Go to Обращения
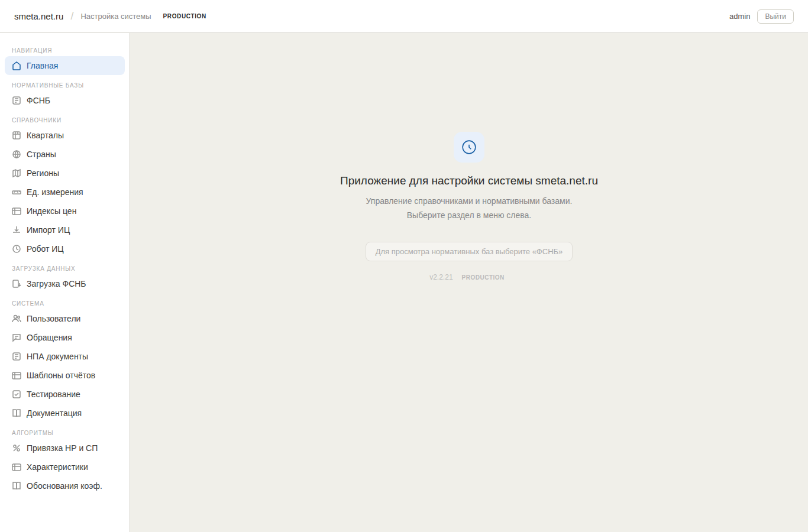Viewport: 808px width, 532px height. [64, 338]
